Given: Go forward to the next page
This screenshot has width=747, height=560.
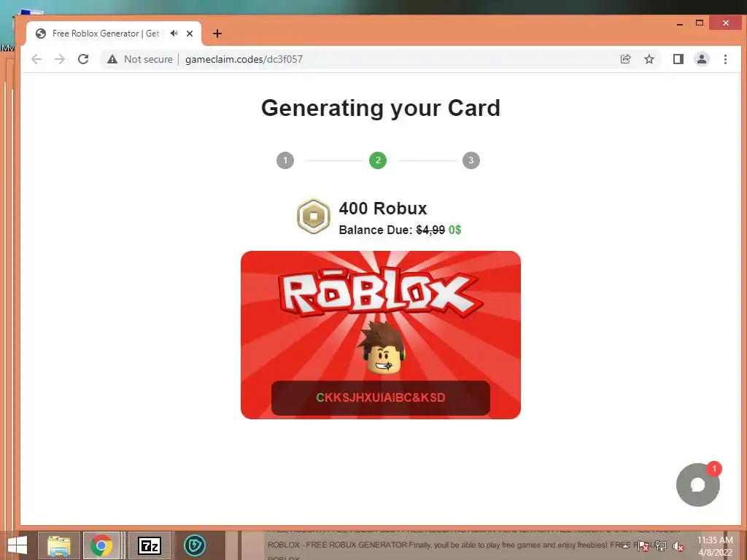Looking at the screenshot, I should click(x=60, y=59).
